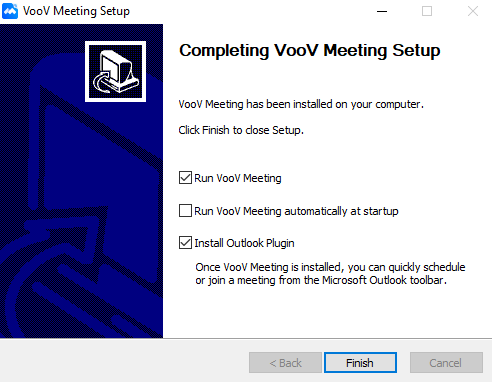Uncheck the Run VooV Meeting checkbox
492x382 pixels.
click(185, 178)
